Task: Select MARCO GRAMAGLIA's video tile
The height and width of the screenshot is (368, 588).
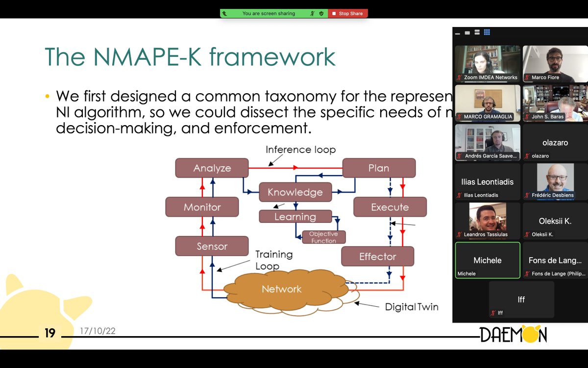Action: click(x=488, y=103)
